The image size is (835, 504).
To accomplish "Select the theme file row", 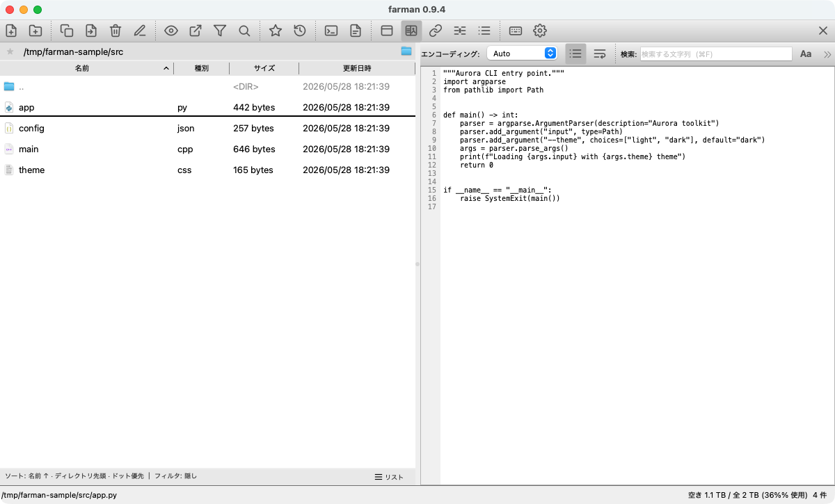I will tap(207, 170).
